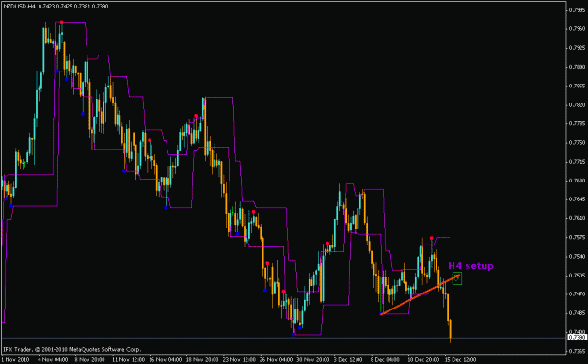
Task: Click the 0.7890 price axis label
Action: pyautogui.click(x=578, y=67)
